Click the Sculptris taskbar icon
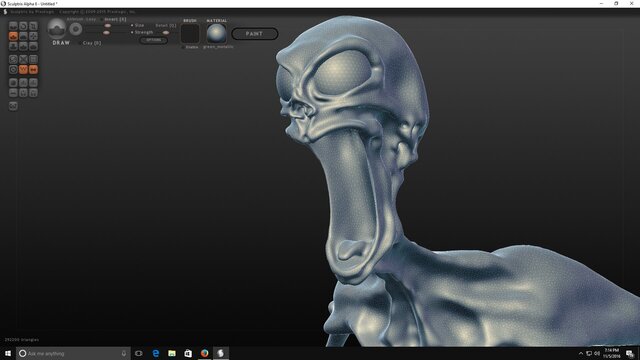This screenshot has height=360, width=640. click(x=220, y=353)
